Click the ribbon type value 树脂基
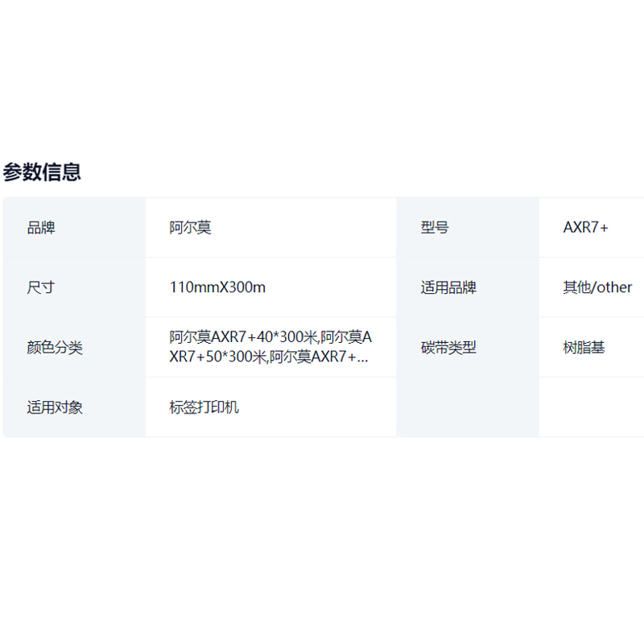644x644 pixels. pos(584,348)
